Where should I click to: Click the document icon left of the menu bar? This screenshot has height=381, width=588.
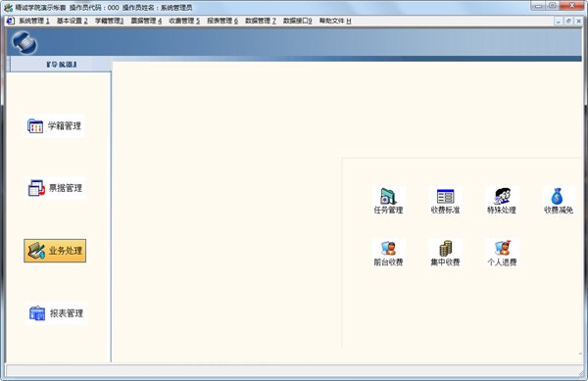(11, 21)
